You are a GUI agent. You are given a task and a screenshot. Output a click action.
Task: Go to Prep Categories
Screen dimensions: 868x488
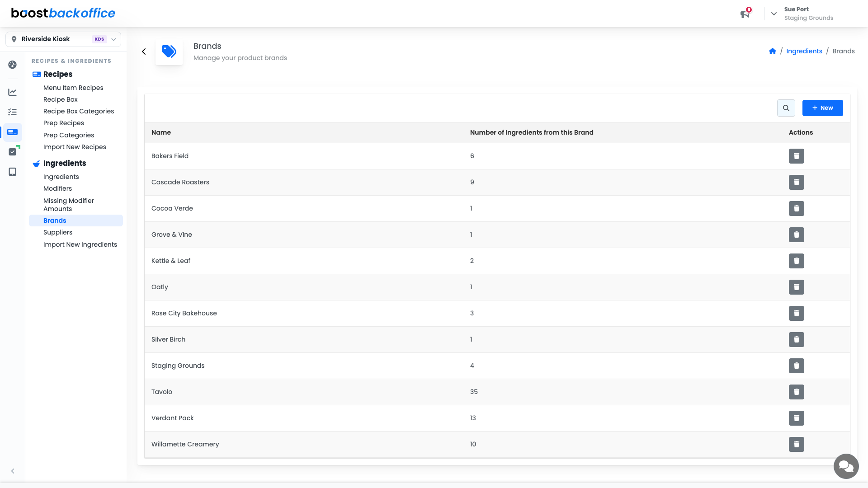(x=69, y=135)
